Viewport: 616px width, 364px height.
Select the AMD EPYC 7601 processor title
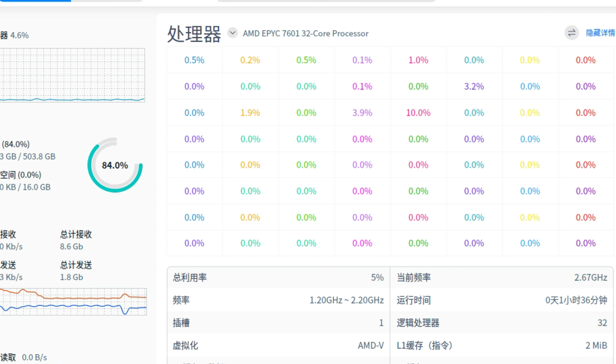305,33
